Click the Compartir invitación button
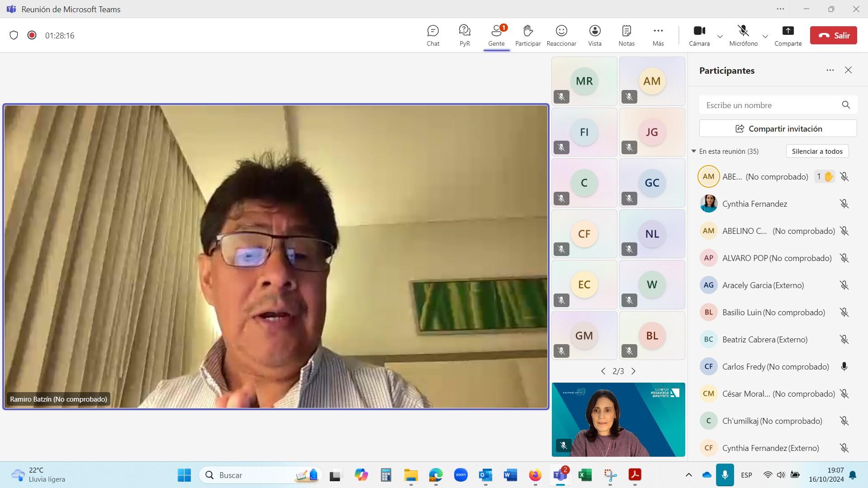The width and height of the screenshot is (868, 488). (778, 128)
